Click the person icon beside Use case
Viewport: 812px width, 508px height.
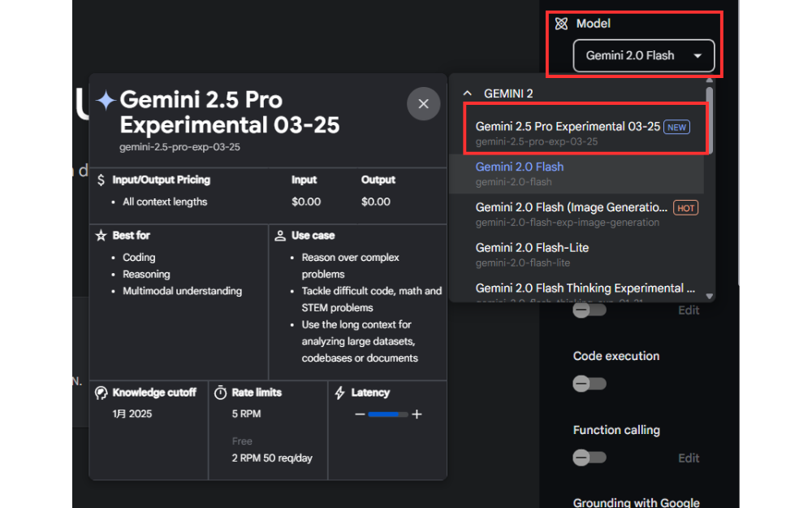pyautogui.click(x=280, y=235)
